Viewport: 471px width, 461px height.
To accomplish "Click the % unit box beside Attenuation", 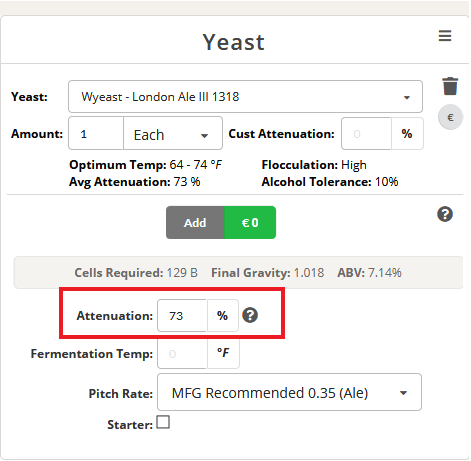I will pos(223,315).
